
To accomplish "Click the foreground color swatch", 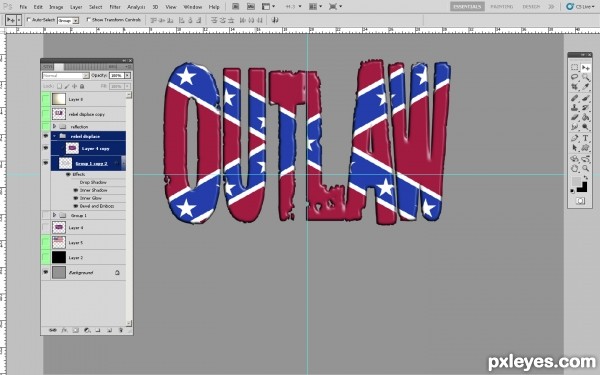I will click(576, 181).
